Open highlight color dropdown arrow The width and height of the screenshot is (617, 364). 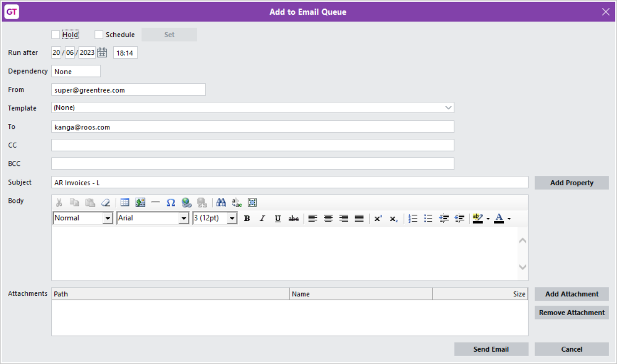coord(488,218)
